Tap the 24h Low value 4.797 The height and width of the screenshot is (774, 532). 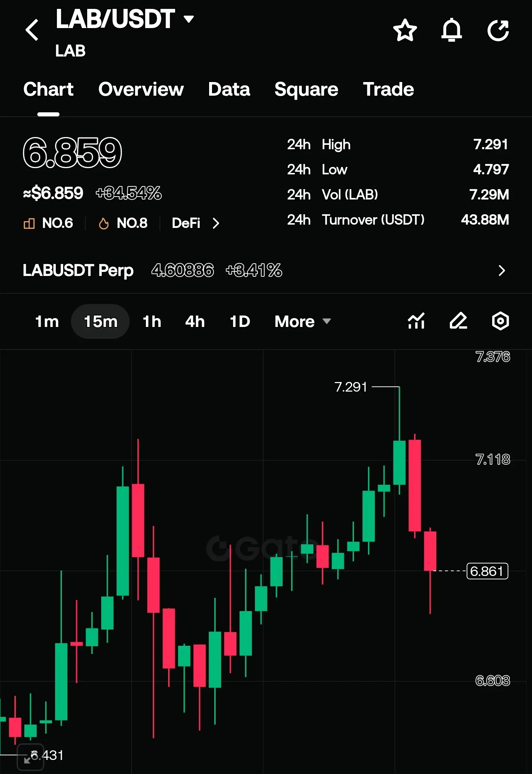click(491, 170)
